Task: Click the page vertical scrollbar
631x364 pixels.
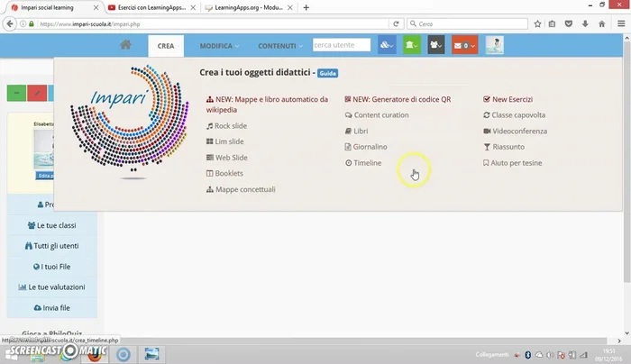Action: tap(626, 161)
